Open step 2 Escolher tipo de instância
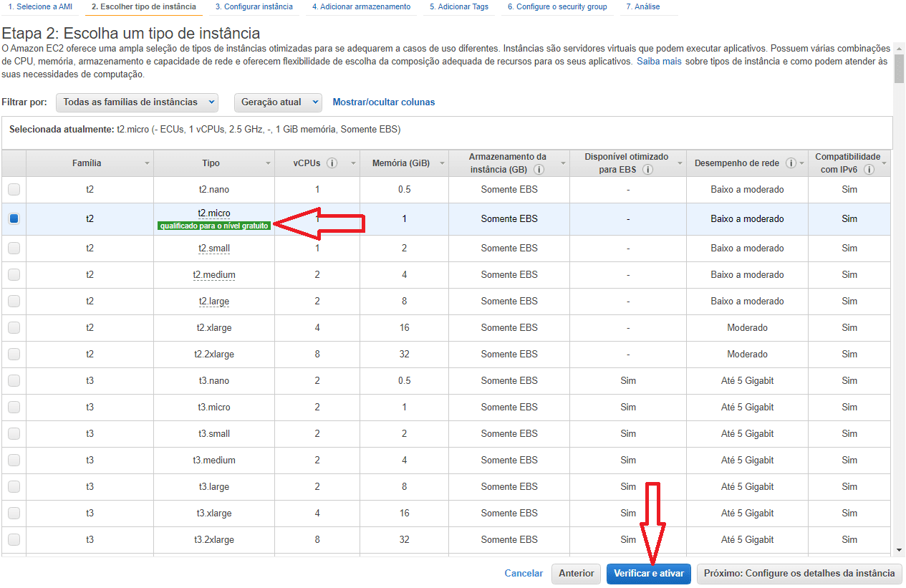The width and height of the screenshot is (906, 588). point(143,7)
